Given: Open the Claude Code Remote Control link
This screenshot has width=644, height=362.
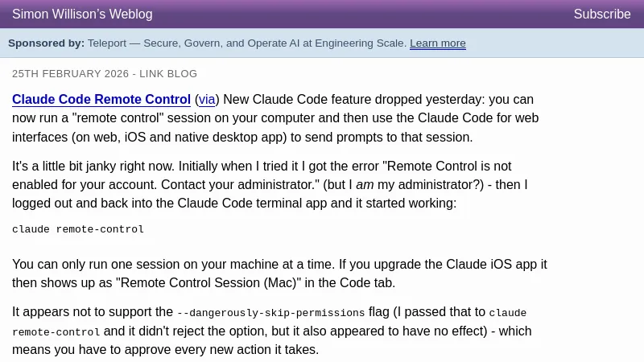Looking at the screenshot, I should (101, 100).
